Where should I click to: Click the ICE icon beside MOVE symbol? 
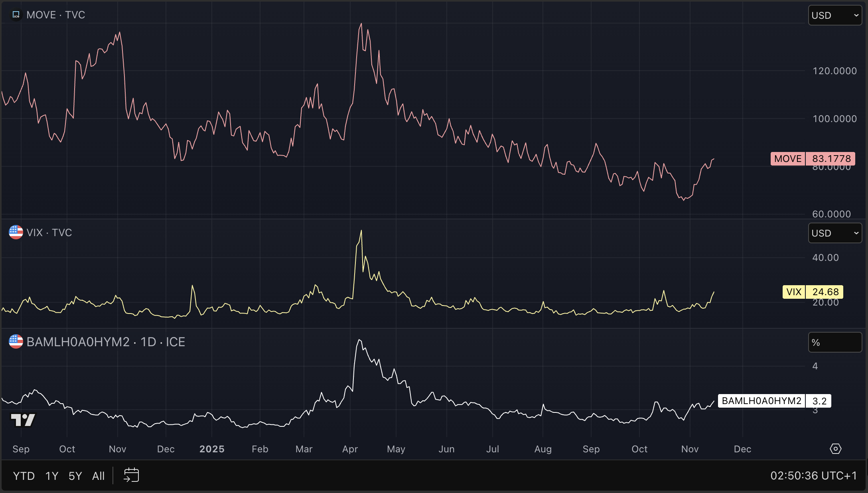point(16,15)
